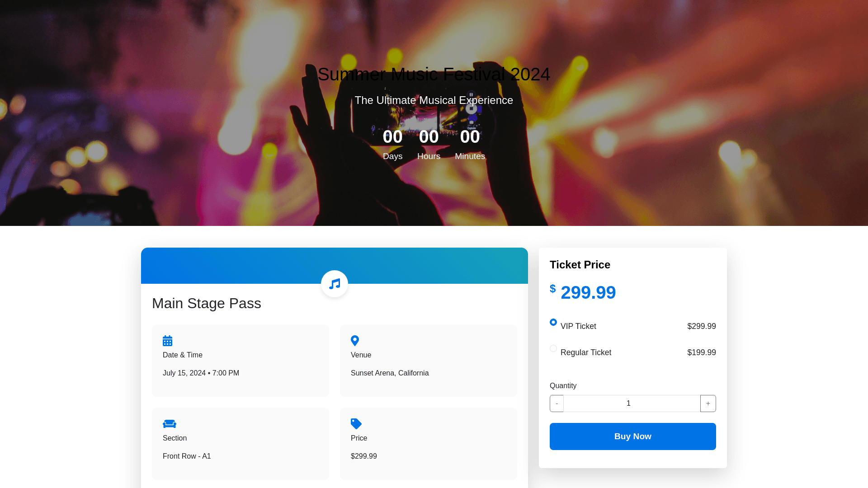This screenshot has width=868, height=488.
Task: Increase ticket quantity with plus button
Action: [708, 404]
